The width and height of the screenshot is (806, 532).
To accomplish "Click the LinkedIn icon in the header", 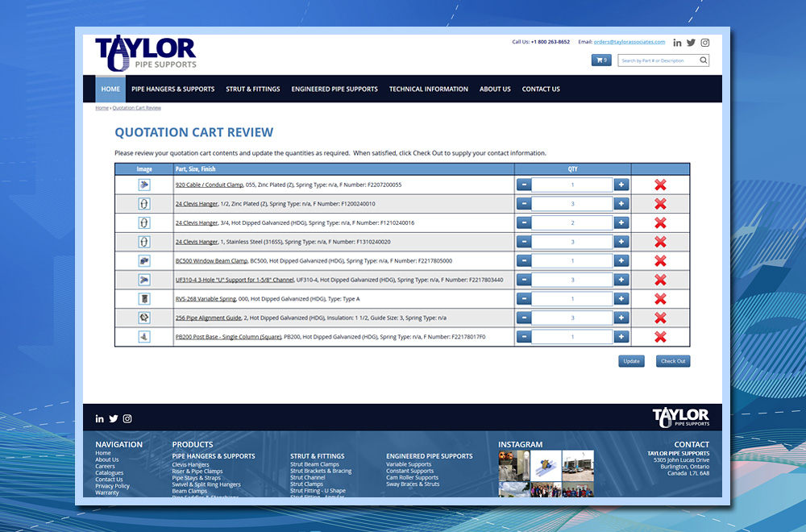I will [677, 43].
